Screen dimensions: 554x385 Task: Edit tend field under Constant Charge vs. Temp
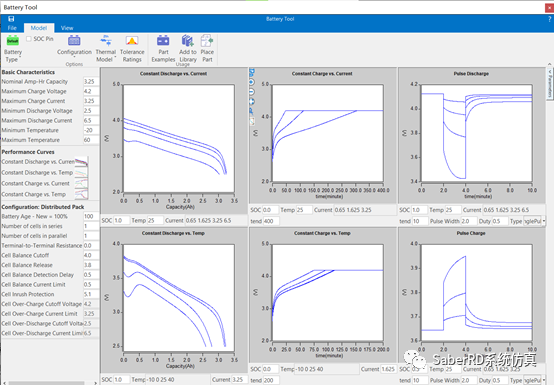click(x=271, y=380)
